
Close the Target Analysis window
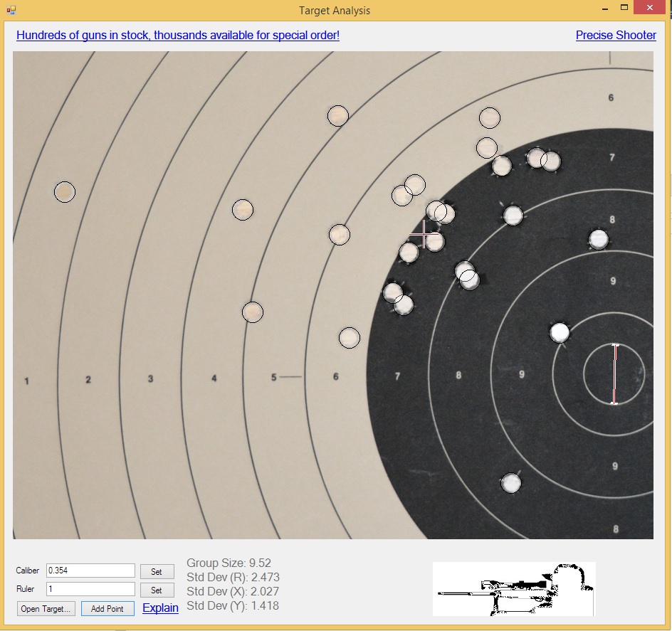pos(650,8)
